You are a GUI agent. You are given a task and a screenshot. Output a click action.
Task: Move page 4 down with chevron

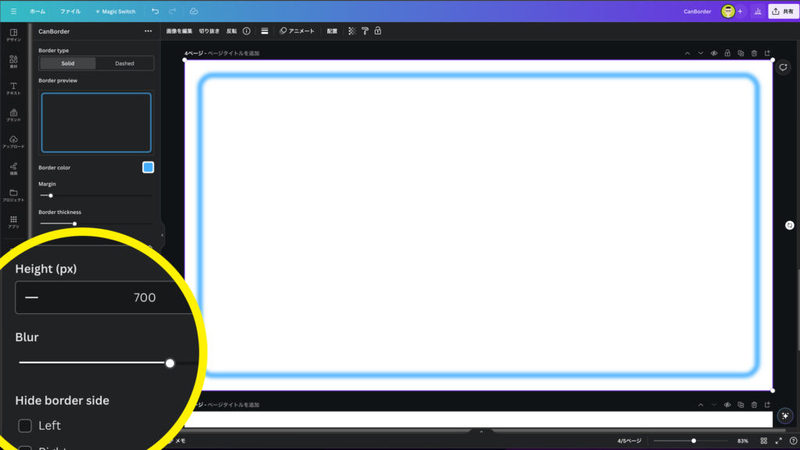click(x=701, y=53)
